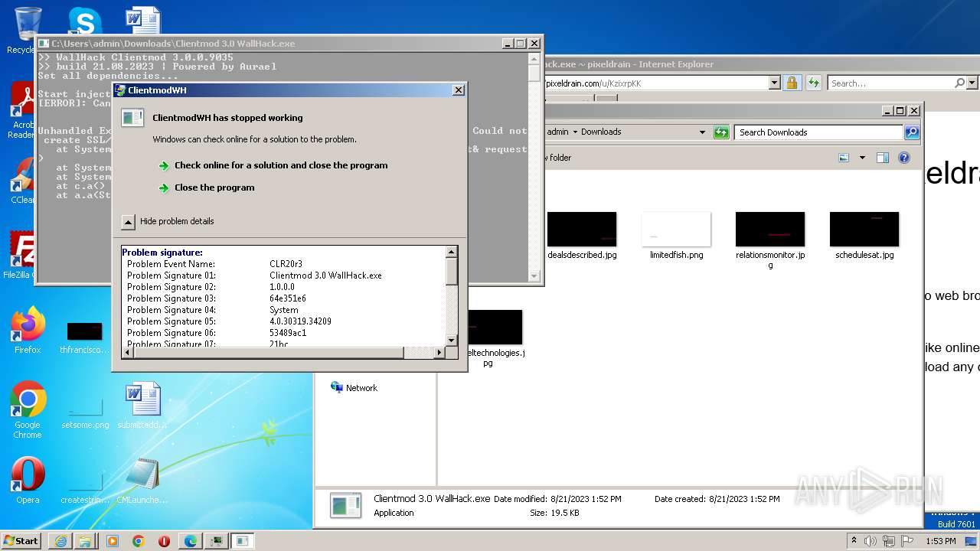
Task: Switch to ClientmodWH taskbar button
Action: [243, 541]
